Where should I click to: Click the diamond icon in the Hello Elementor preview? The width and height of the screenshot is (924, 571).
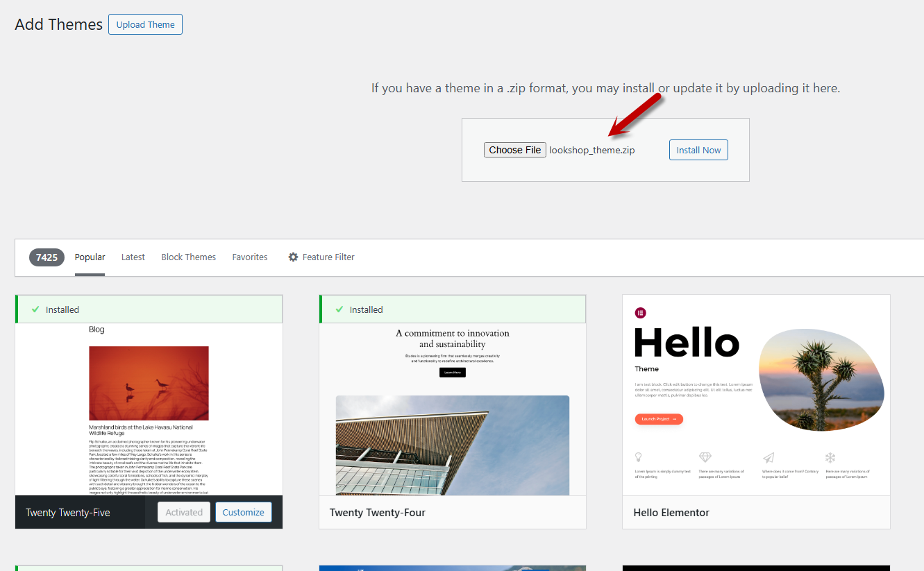(x=705, y=457)
